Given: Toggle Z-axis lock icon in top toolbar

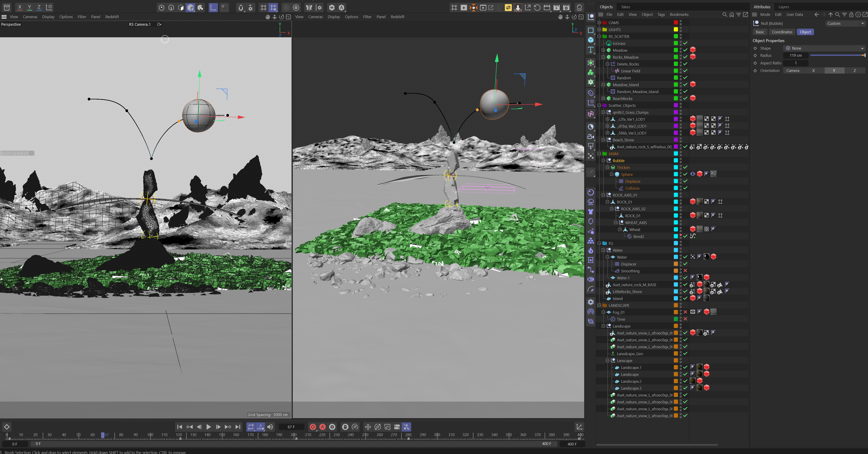Looking at the screenshot, I should point(39,7).
